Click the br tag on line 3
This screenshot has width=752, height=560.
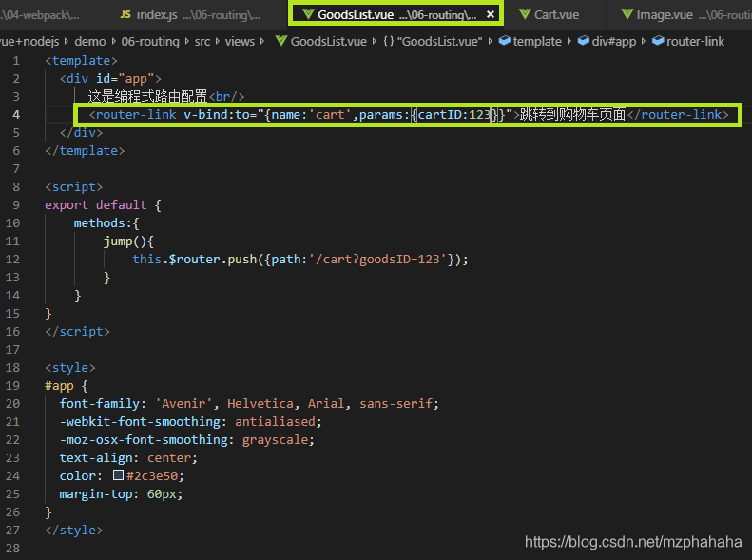[x=227, y=97]
